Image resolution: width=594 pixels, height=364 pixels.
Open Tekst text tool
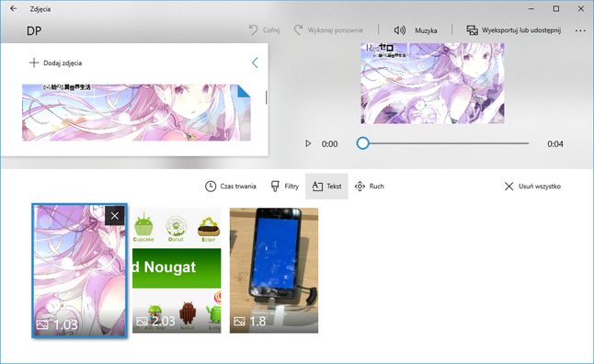(326, 186)
